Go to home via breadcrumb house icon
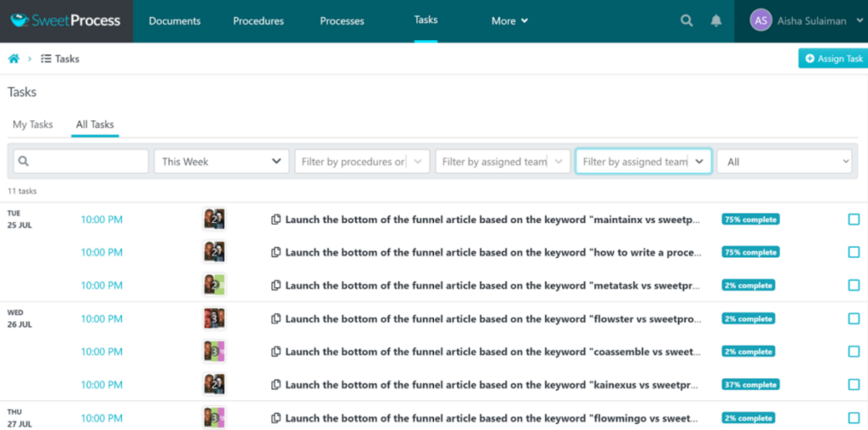Viewport: 868px width, 430px height. pos(14,59)
